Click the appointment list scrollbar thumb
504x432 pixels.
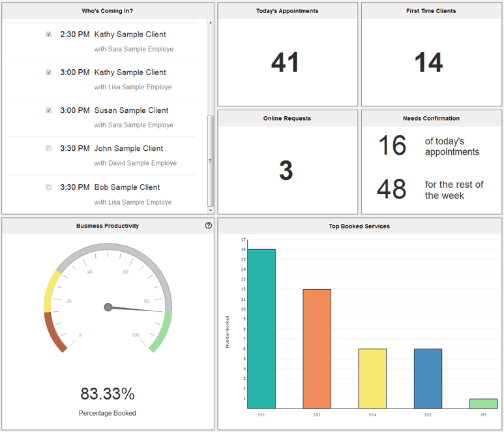pos(210,160)
